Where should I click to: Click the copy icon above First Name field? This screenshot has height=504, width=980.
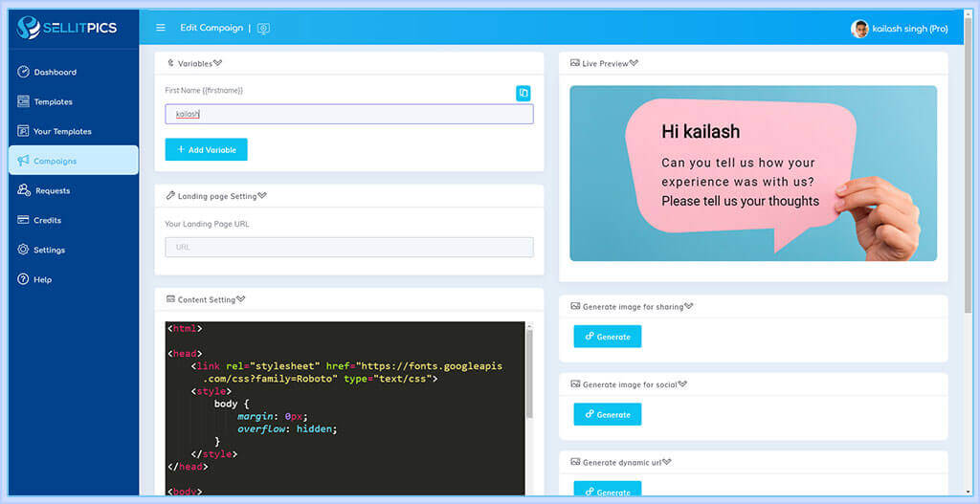(523, 93)
